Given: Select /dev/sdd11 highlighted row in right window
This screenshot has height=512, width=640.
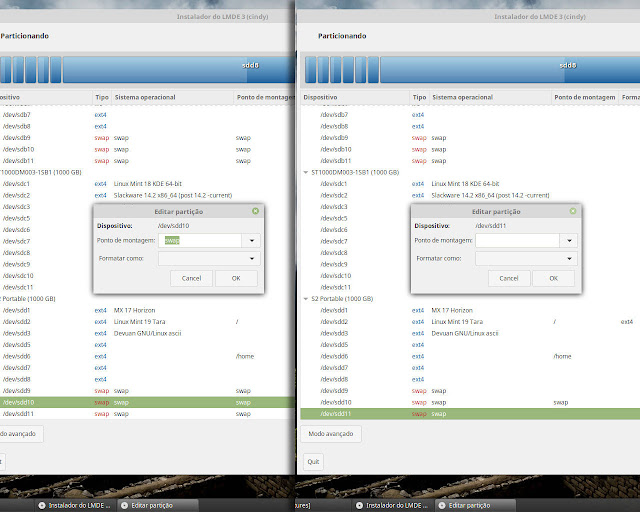Looking at the screenshot, I should pyautogui.click(x=470, y=414).
